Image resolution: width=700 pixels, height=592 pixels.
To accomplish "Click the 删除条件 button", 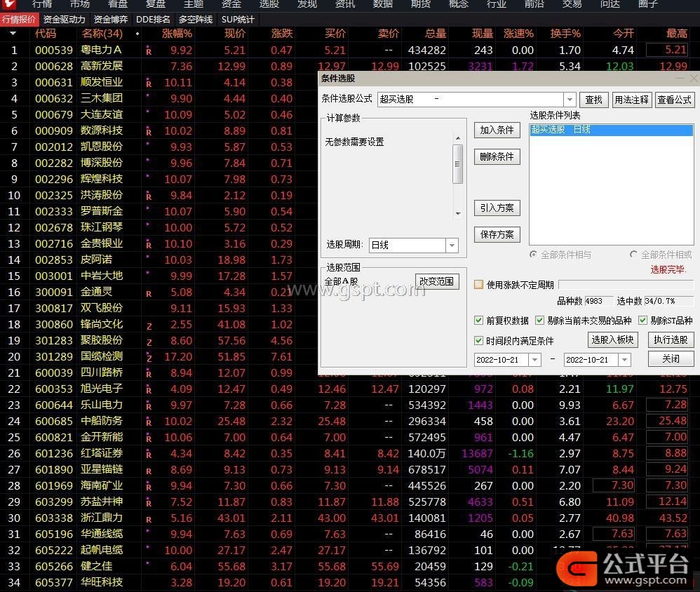I will (497, 156).
